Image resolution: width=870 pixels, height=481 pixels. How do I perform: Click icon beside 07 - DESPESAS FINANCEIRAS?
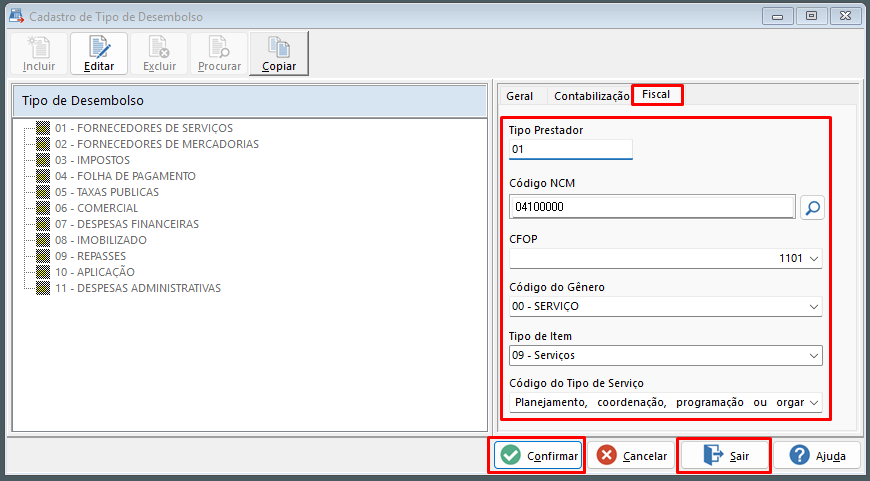[43, 224]
